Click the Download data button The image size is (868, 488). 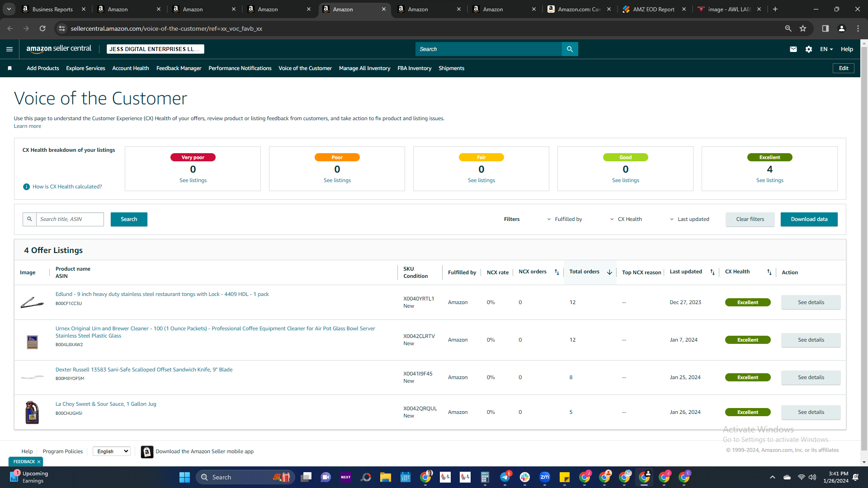pos(809,219)
